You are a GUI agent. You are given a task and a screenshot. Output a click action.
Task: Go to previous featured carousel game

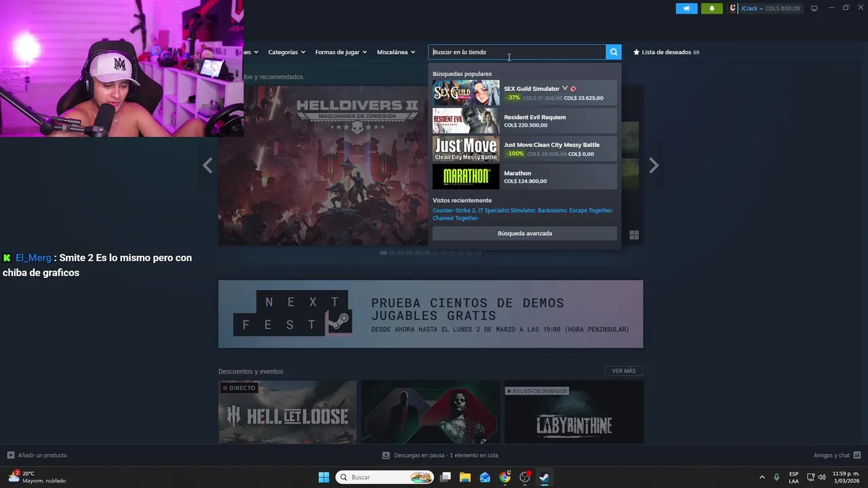(x=208, y=165)
